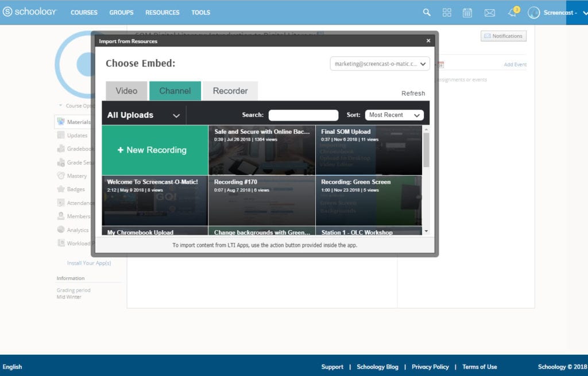Open the account email dropdown
The width and height of the screenshot is (588, 376).
pos(380,64)
